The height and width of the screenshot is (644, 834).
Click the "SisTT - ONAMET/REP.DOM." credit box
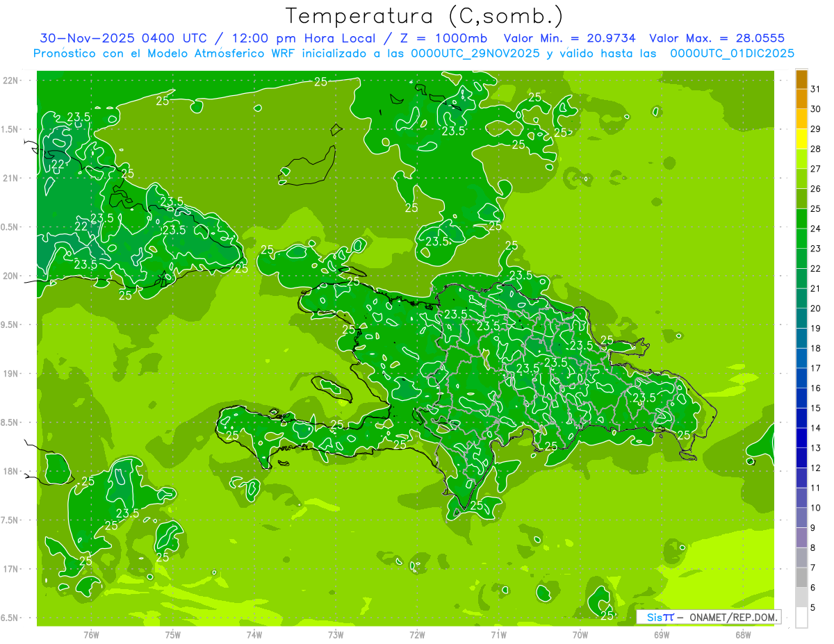coord(708,617)
